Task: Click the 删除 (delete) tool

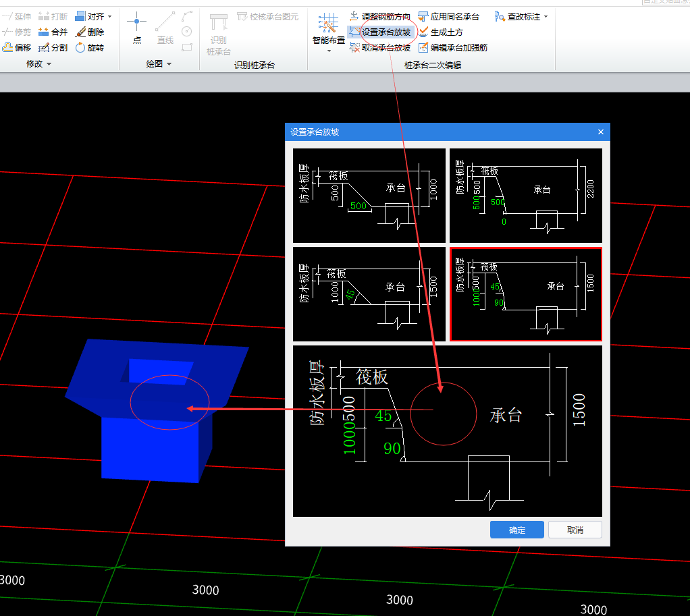Action: click(90, 32)
